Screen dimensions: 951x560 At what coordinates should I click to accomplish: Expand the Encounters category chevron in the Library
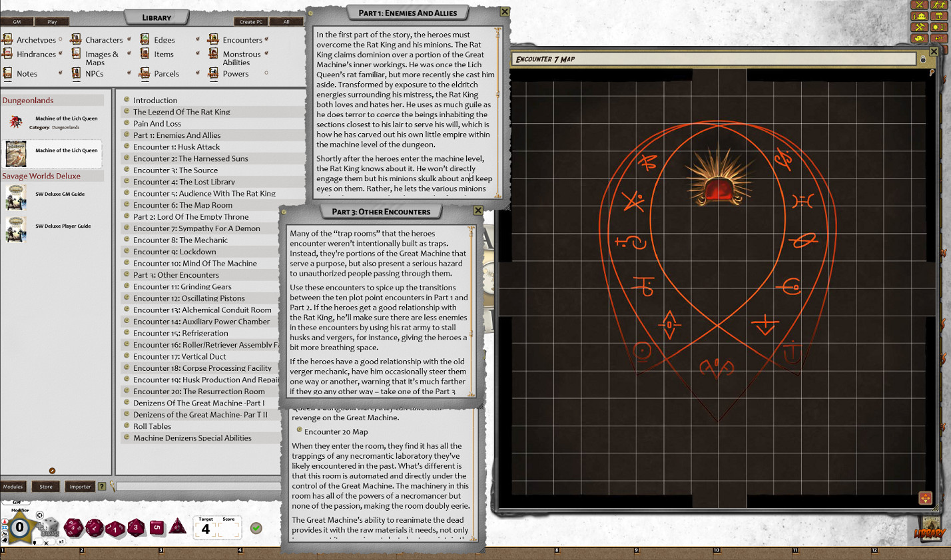pos(266,39)
